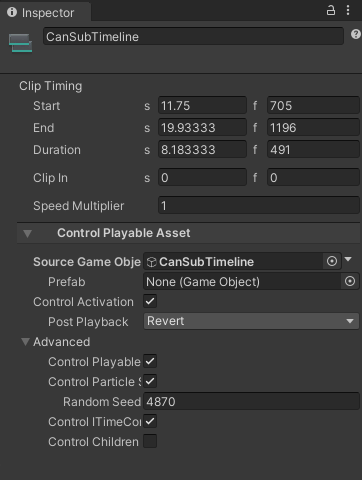Collapse the Control Playable Asset foldout

[28, 233]
